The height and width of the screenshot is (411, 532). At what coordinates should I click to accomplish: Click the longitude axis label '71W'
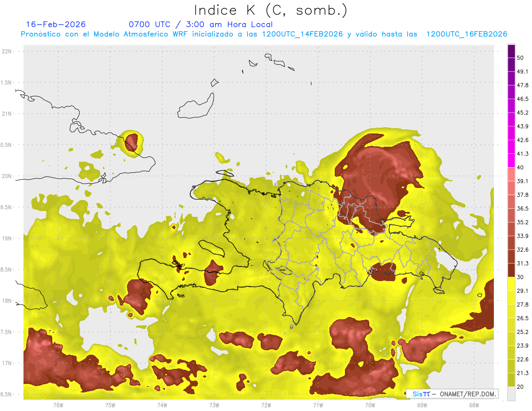pos(318,405)
